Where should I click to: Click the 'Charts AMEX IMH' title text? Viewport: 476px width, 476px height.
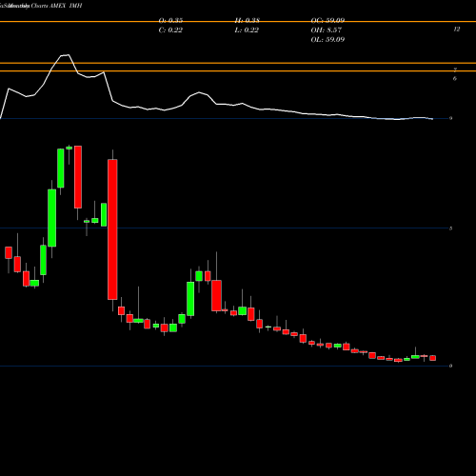tap(56, 6)
